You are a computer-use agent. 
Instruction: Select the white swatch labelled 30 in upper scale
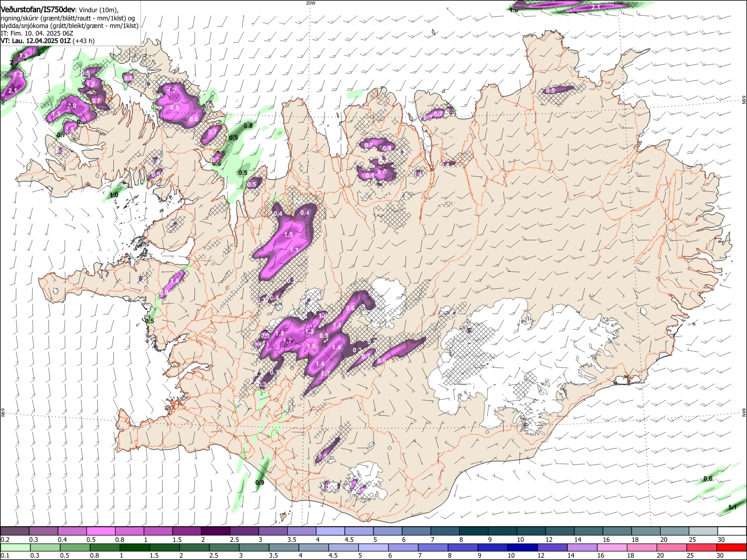pyautogui.click(x=732, y=531)
